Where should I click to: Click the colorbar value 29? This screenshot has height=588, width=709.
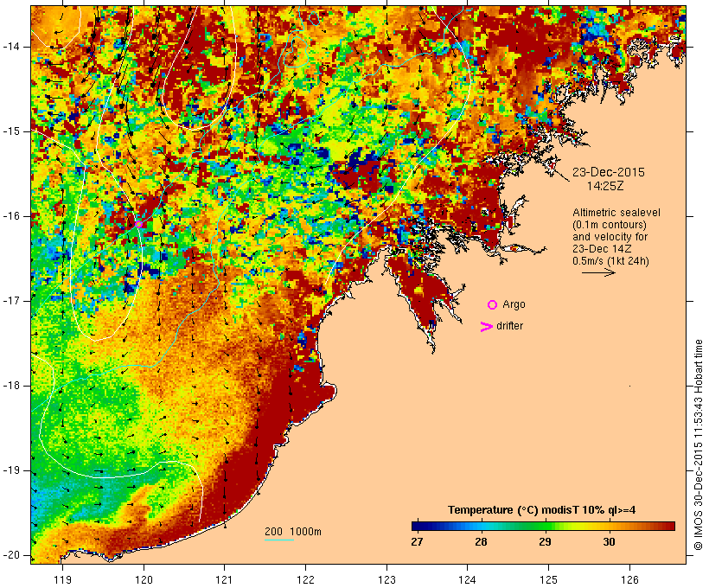click(546, 542)
